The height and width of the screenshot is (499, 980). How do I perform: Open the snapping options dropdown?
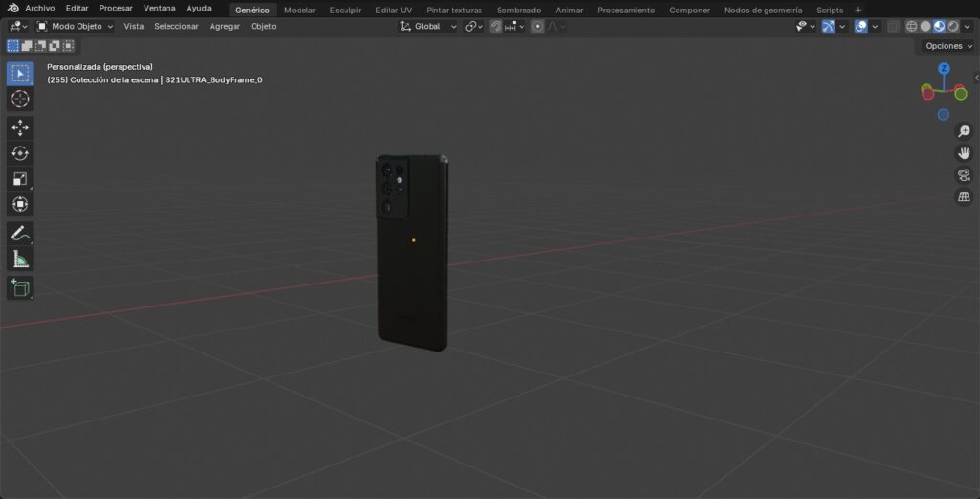pyautogui.click(x=515, y=26)
